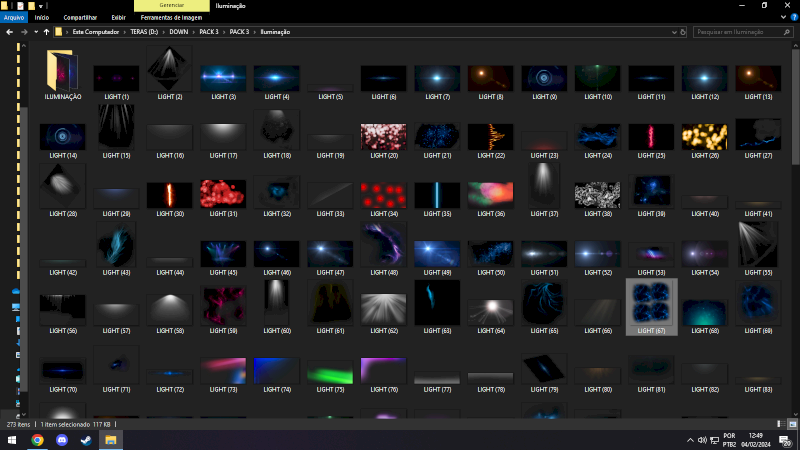Screen dimensions: 800x450
Task: Show hidden system tray icons
Action: coord(690,439)
